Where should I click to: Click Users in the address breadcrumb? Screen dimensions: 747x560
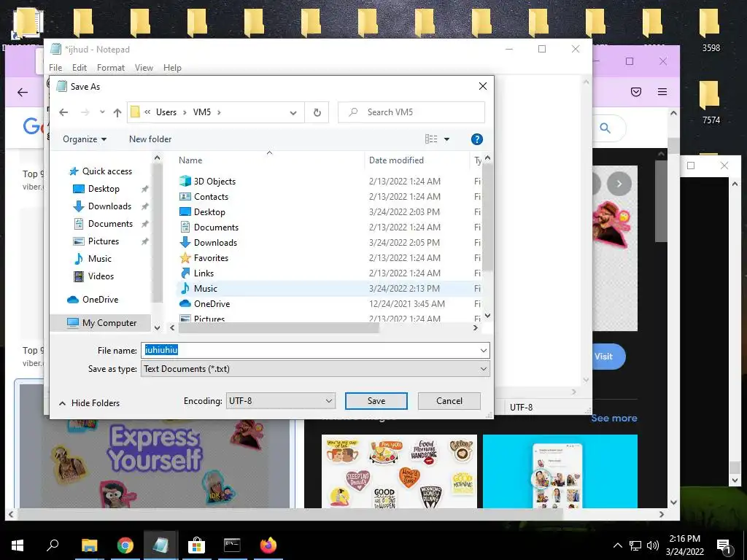click(166, 112)
